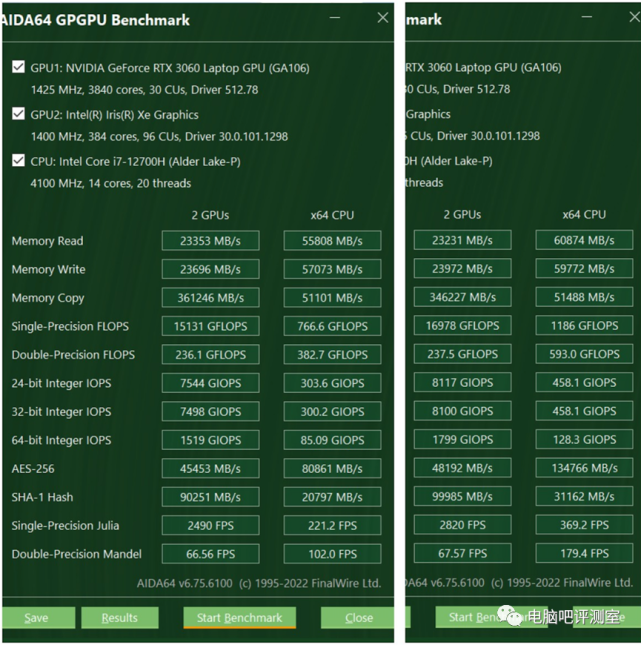Click the 23972 MB/s value in right window

point(462,268)
